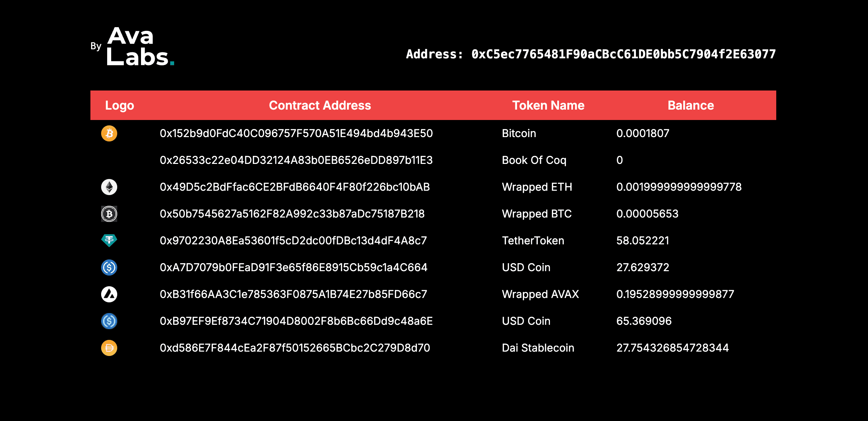Screen dimensions: 868x421
Task: Click USD Coin logo in 65.369096 row
Action: (x=109, y=321)
